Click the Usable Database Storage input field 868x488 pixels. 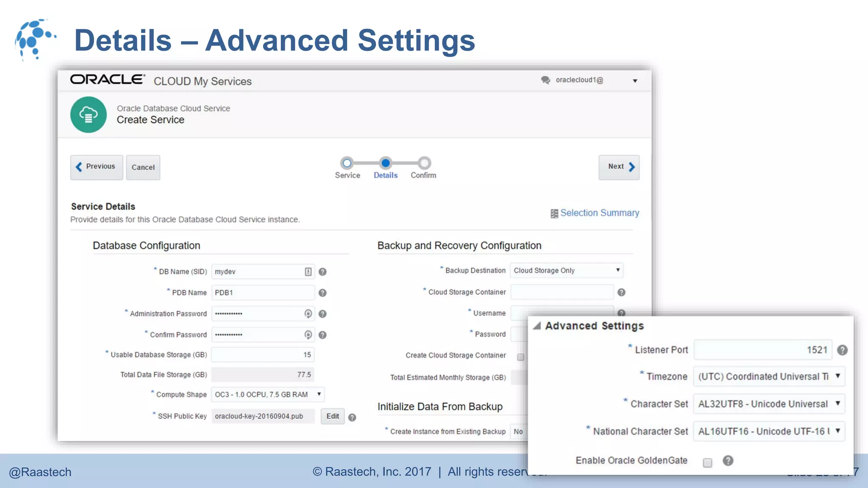263,355
